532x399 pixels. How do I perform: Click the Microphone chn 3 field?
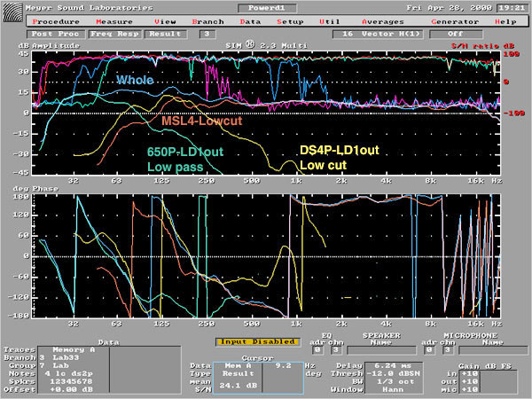point(448,350)
